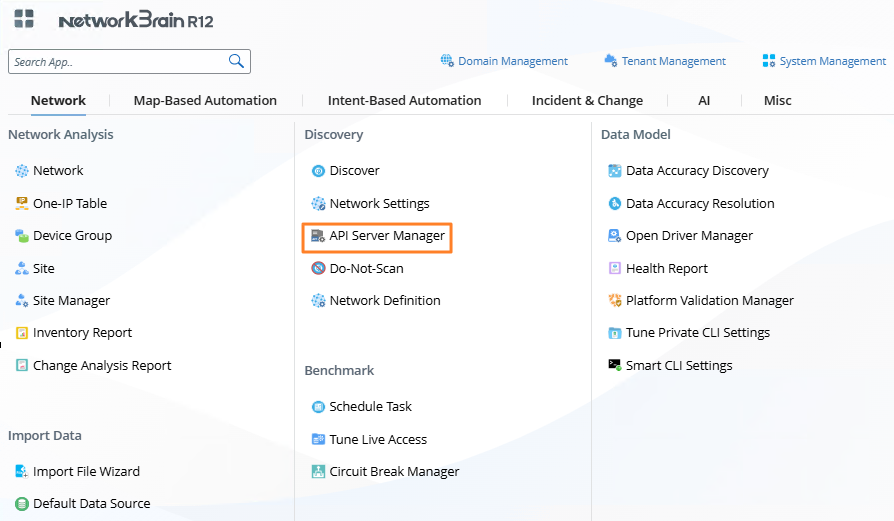Click the Inventory Report icon

click(22, 333)
